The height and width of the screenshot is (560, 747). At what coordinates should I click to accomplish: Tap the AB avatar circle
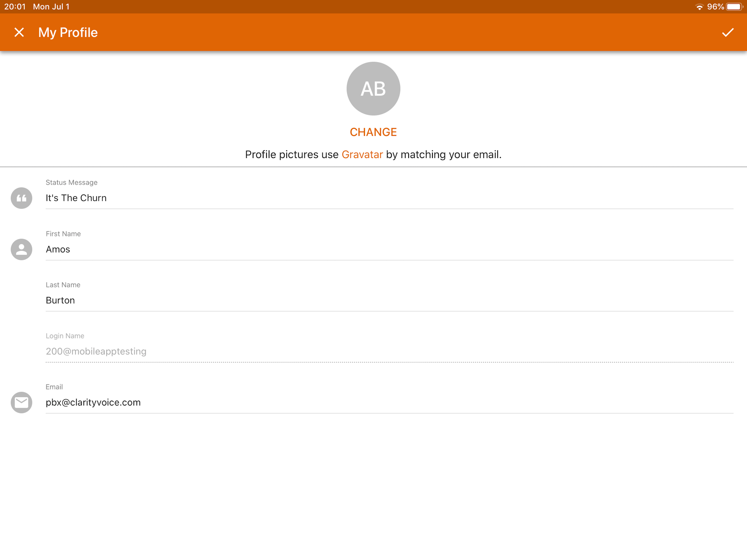pyautogui.click(x=373, y=89)
